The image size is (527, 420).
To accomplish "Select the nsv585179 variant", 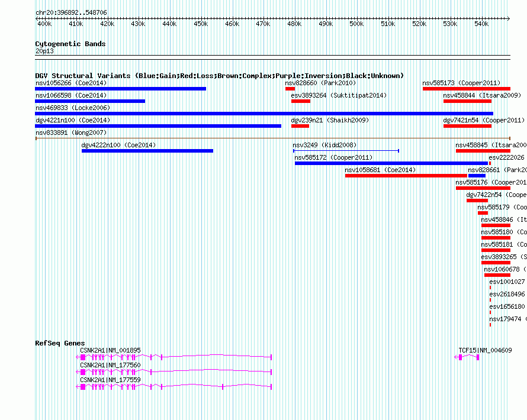I will 483,213.
